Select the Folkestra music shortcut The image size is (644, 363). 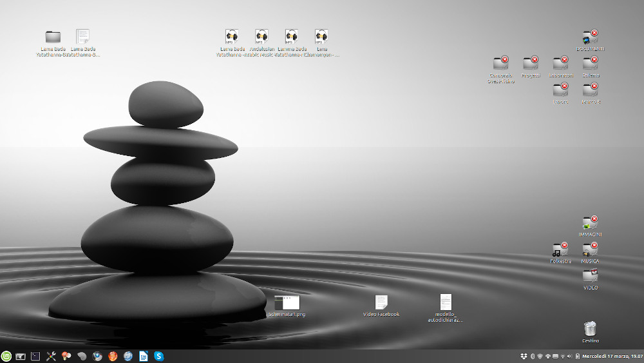click(560, 250)
